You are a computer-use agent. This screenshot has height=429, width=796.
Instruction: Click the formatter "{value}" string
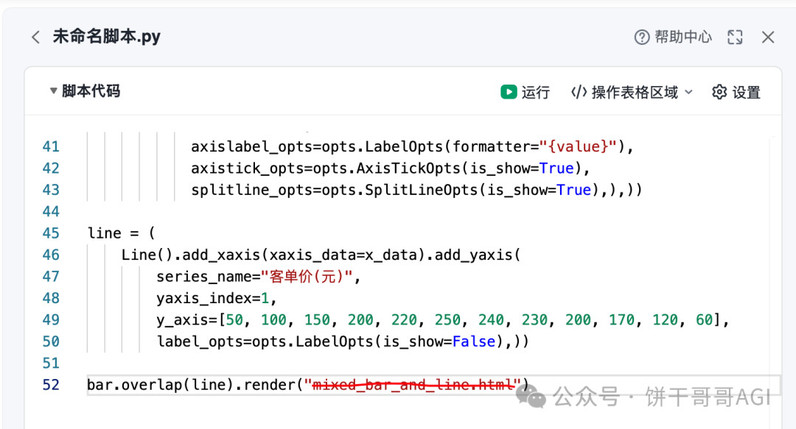point(578,147)
